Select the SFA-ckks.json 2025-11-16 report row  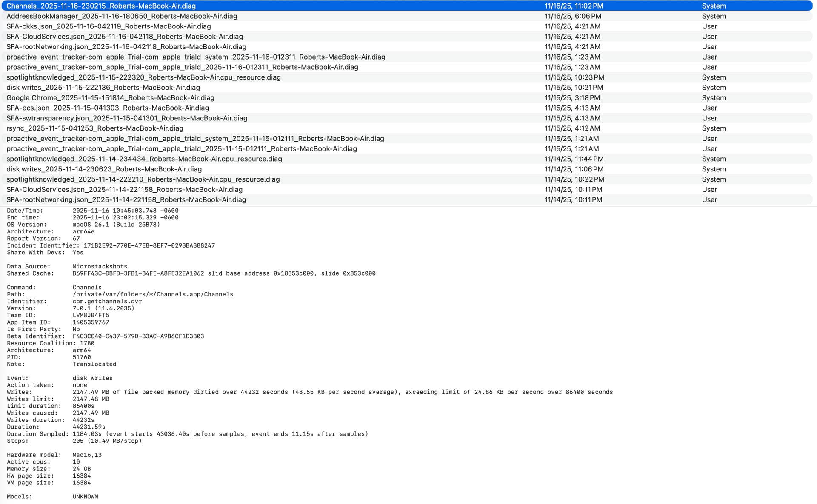pos(109,26)
